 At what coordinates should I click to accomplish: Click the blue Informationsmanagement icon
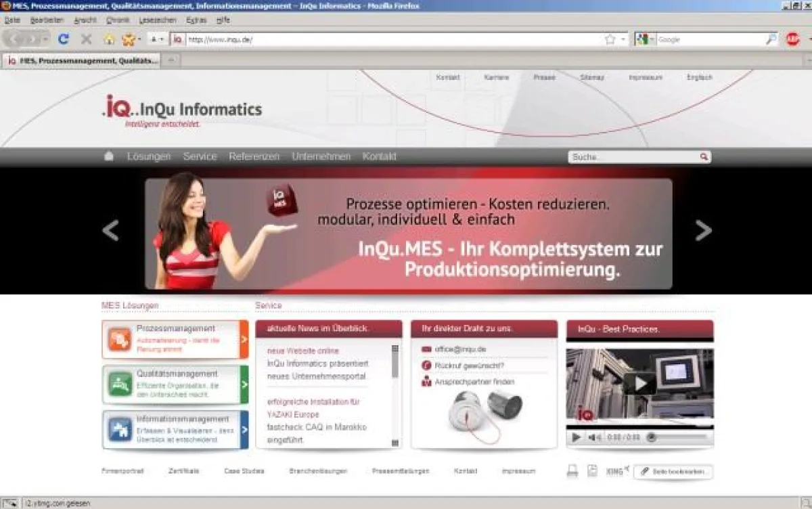[x=120, y=429]
